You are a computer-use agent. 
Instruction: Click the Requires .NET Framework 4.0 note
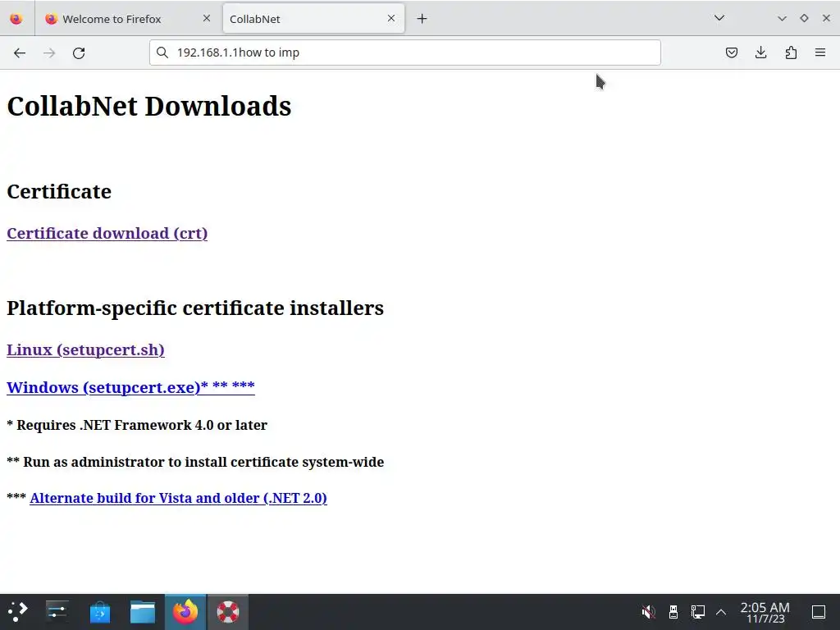(x=137, y=426)
